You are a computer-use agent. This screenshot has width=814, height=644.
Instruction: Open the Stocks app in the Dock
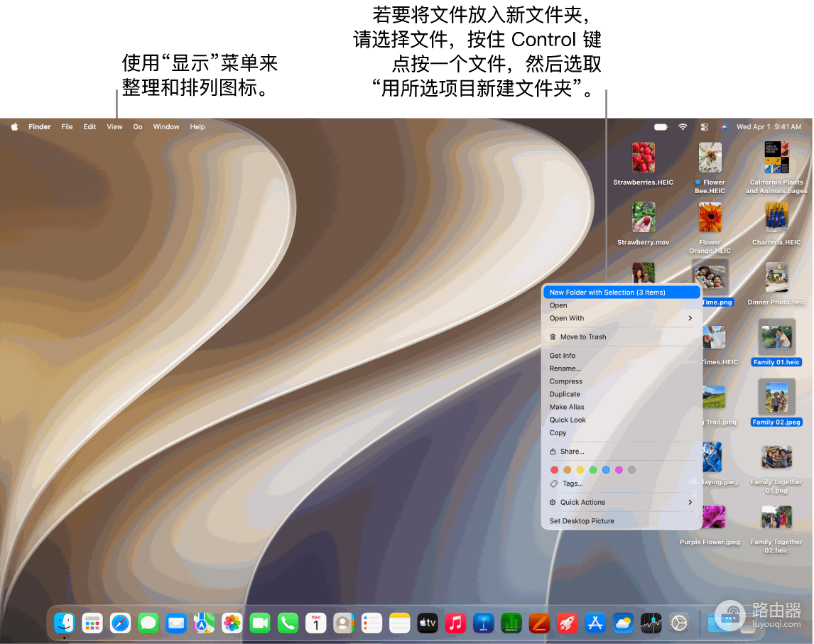click(651, 623)
